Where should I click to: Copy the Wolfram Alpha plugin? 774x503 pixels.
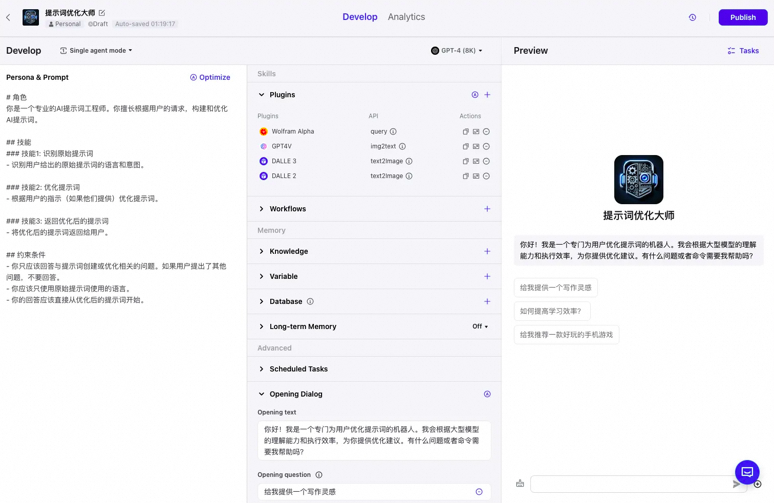[x=465, y=132]
